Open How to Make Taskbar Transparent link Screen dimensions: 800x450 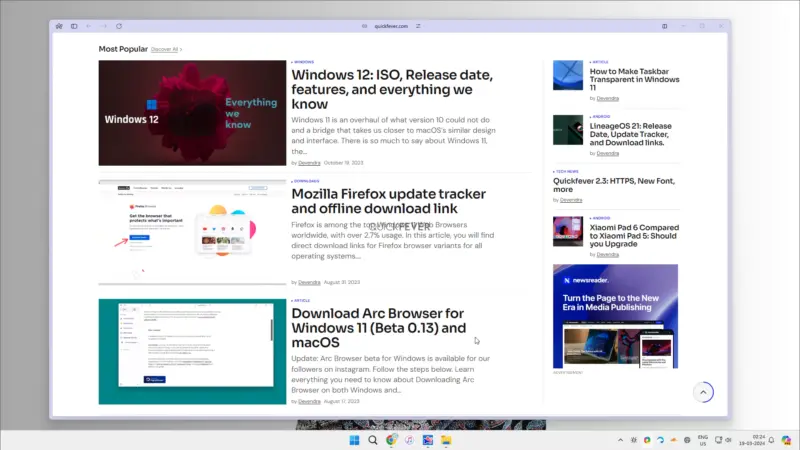634,80
